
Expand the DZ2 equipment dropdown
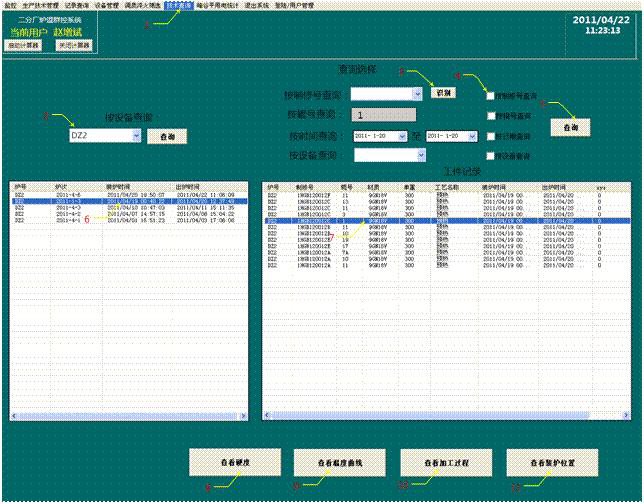[135, 134]
